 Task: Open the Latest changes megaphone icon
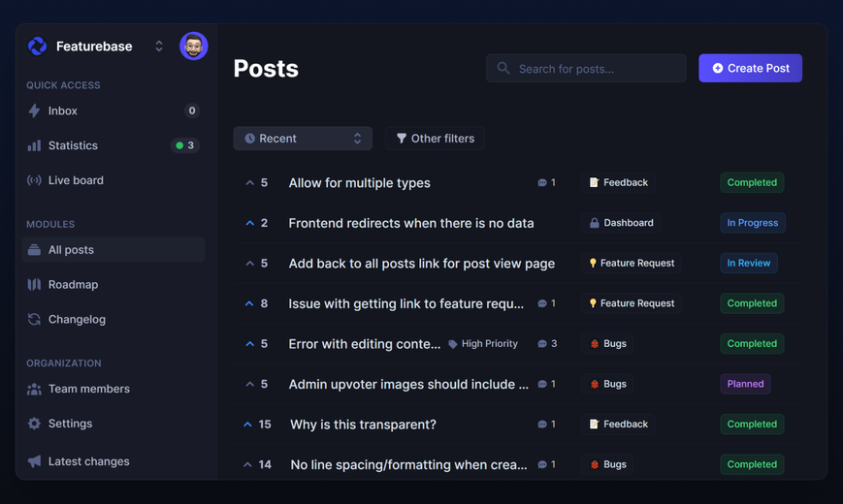click(x=34, y=461)
